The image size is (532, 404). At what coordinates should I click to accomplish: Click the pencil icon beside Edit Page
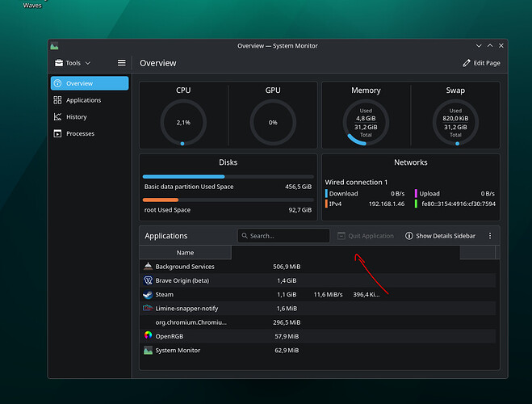pos(467,63)
